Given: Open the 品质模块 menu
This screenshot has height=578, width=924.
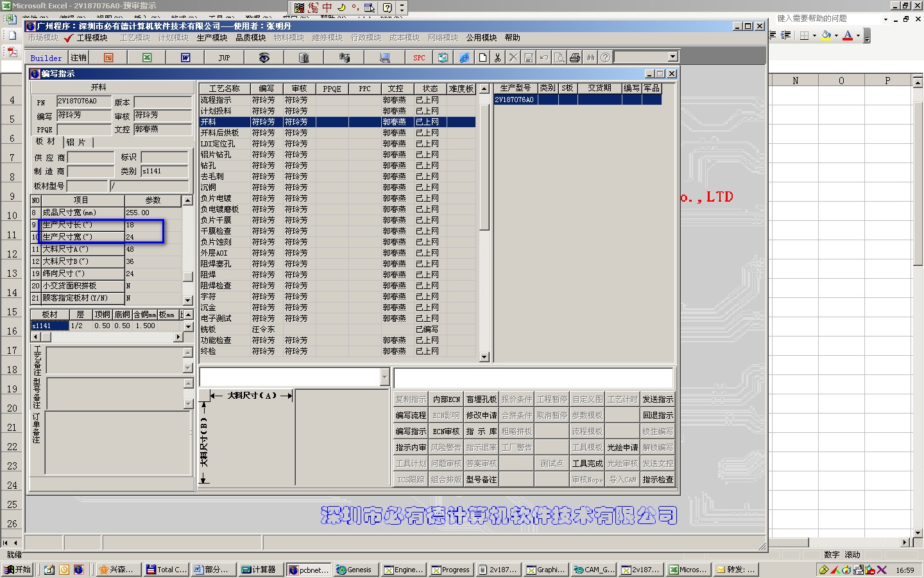Looking at the screenshot, I should 250,38.
